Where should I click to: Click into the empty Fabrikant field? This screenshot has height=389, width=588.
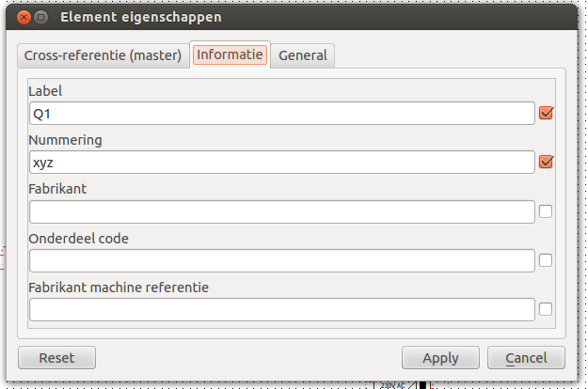pyautogui.click(x=282, y=211)
